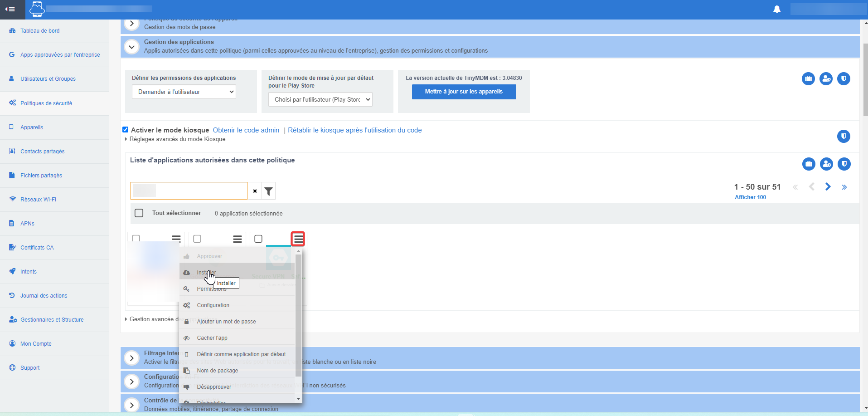Image resolution: width=868 pixels, height=416 pixels.
Task: Click the shield icon in the authorized apps list header
Action: point(844,164)
